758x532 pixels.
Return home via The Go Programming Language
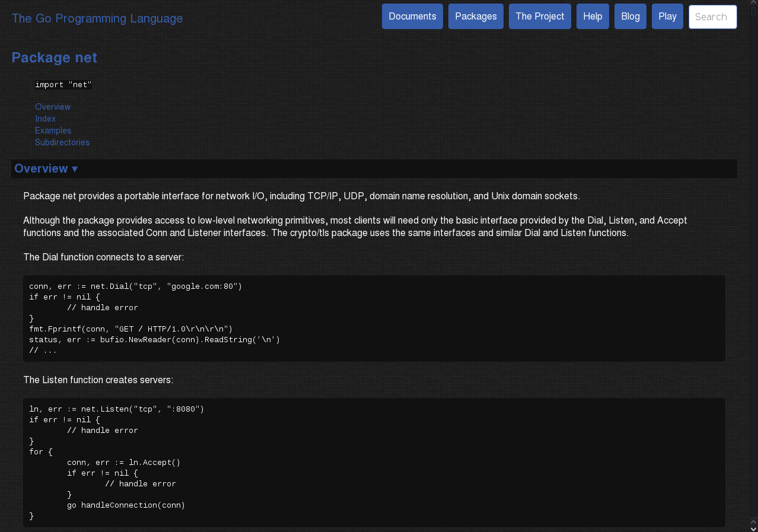(x=97, y=18)
